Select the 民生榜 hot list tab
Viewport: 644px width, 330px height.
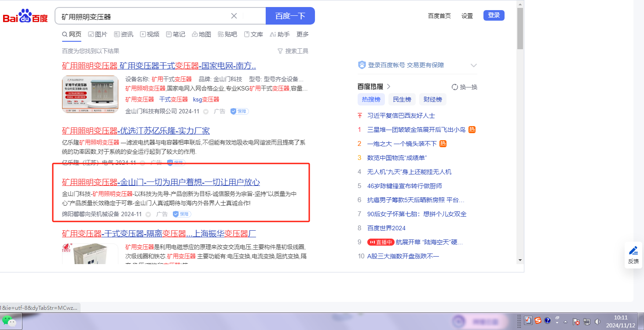(402, 100)
